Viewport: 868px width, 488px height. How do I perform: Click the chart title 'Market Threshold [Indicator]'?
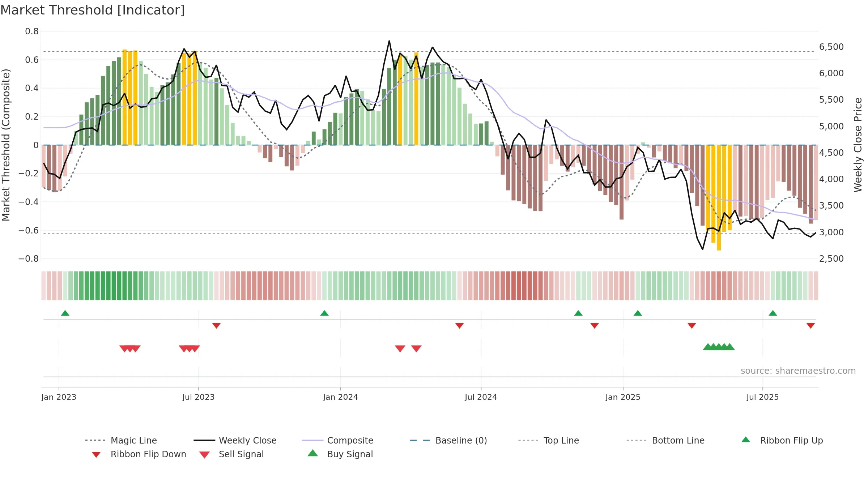93,10
